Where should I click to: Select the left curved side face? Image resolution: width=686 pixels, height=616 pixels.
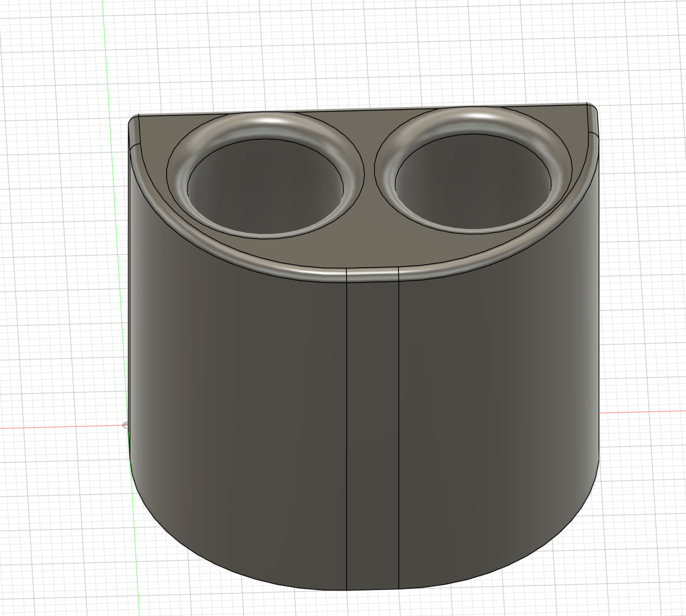(239, 394)
